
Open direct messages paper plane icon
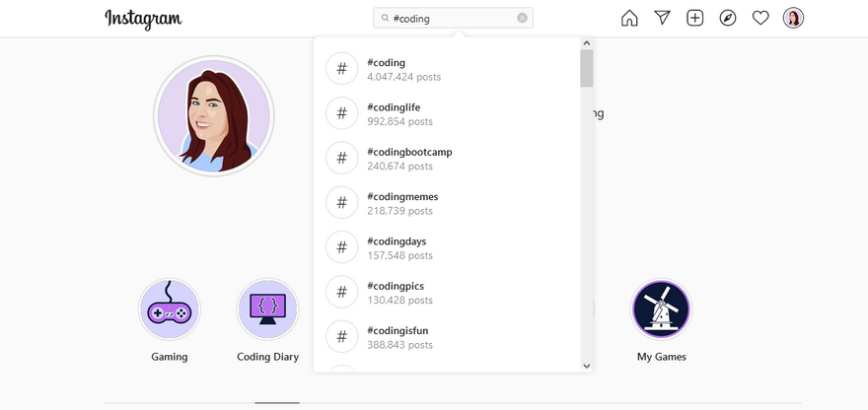pyautogui.click(x=662, y=18)
